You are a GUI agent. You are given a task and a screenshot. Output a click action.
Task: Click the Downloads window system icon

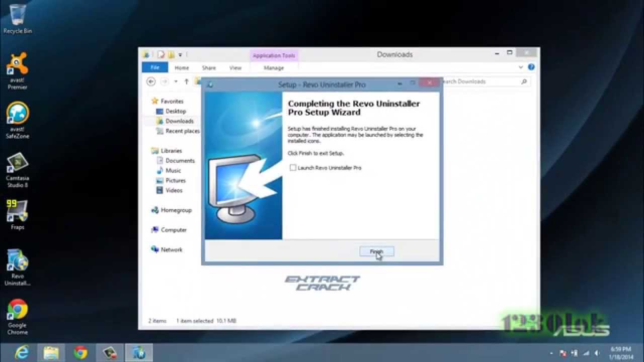(146, 55)
